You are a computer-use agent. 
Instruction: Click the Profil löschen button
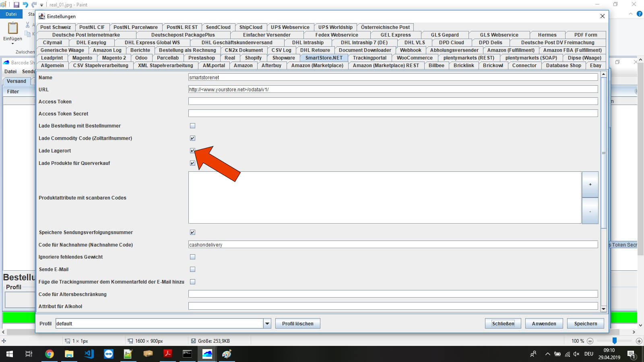click(298, 323)
